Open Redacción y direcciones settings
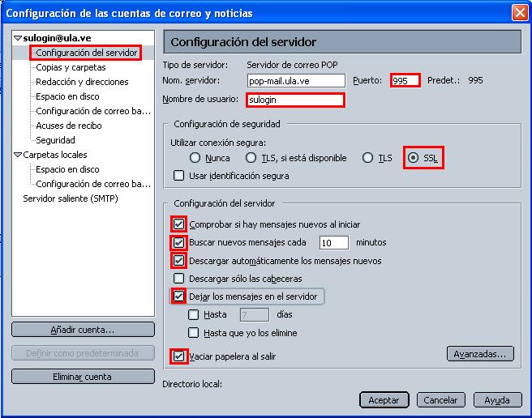 [82, 82]
